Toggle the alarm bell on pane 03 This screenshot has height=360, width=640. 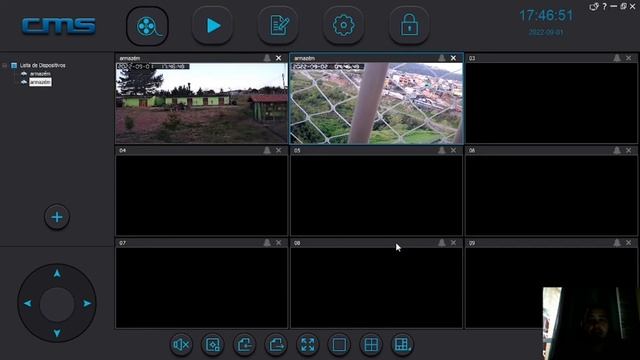pyautogui.click(x=617, y=58)
